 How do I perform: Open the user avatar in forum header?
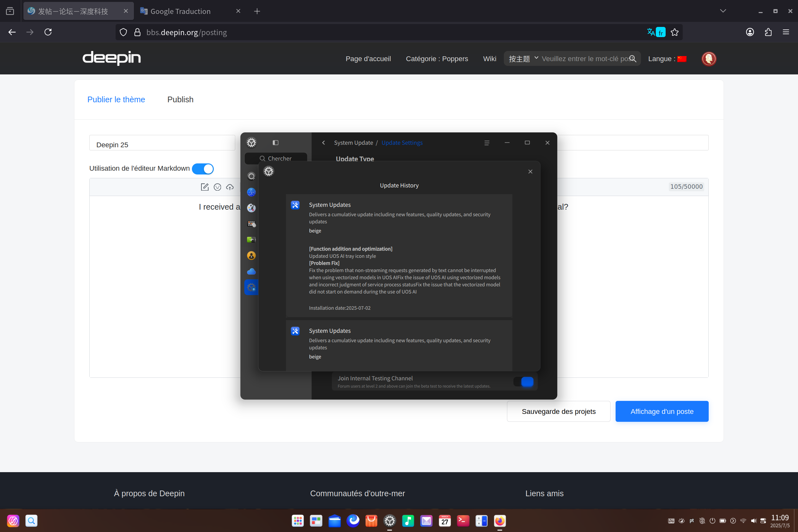point(709,59)
